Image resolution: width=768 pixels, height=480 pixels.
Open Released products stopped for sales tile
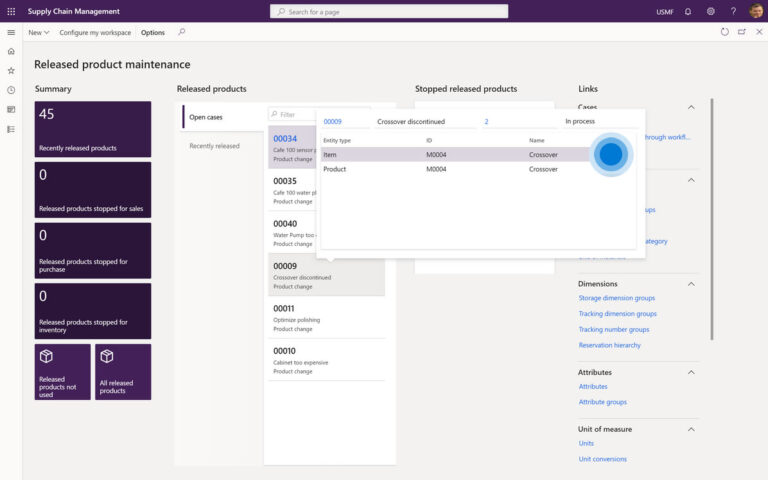tap(93, 190)
